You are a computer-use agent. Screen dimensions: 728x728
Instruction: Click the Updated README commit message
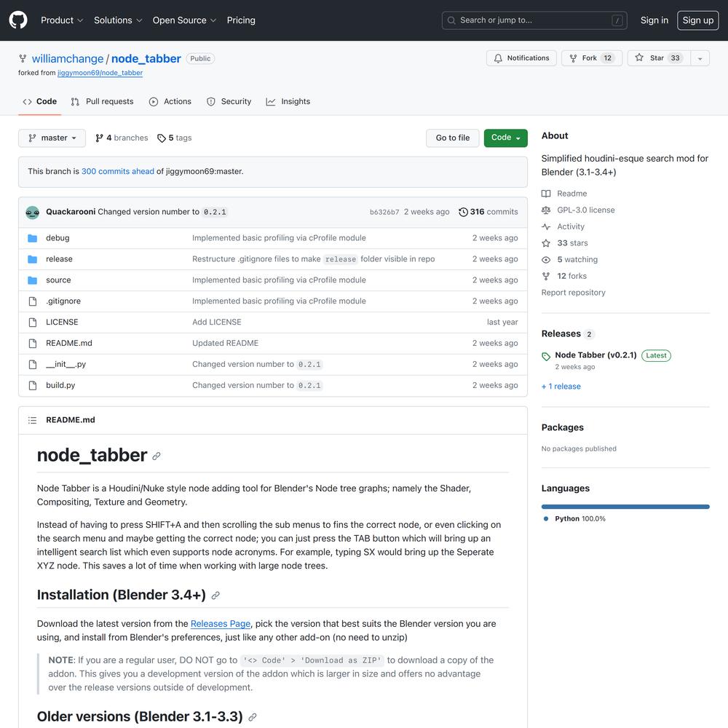click(x=225, y=343)
